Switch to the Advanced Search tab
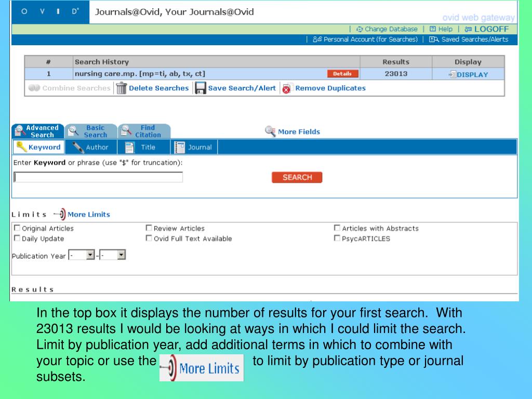This screenshot has height=399, width=532. 37,131
